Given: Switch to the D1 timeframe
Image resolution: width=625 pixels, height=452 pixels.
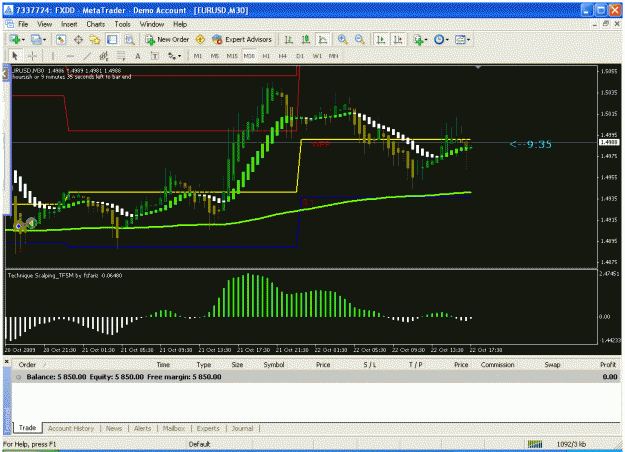Looking at the screenshot, I should (x=300, y=56).
